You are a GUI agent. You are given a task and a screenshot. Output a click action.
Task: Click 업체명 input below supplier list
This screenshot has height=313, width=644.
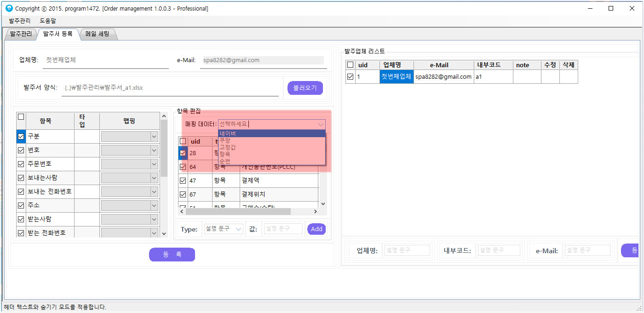(407, 250)
